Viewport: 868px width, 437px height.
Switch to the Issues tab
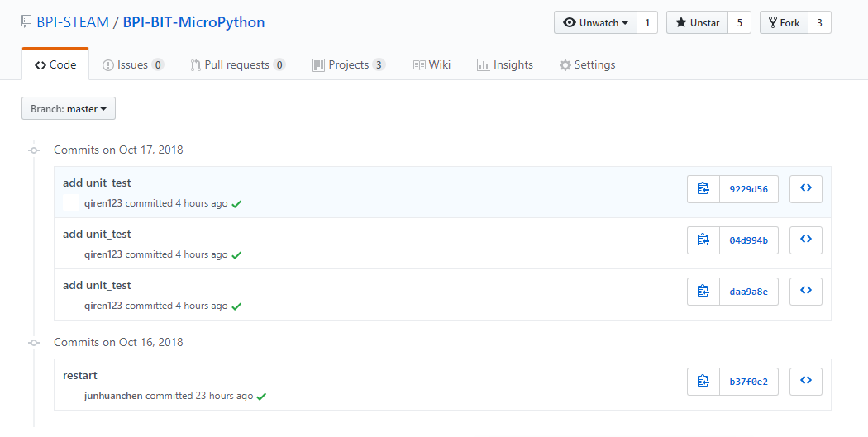point(133,64)
